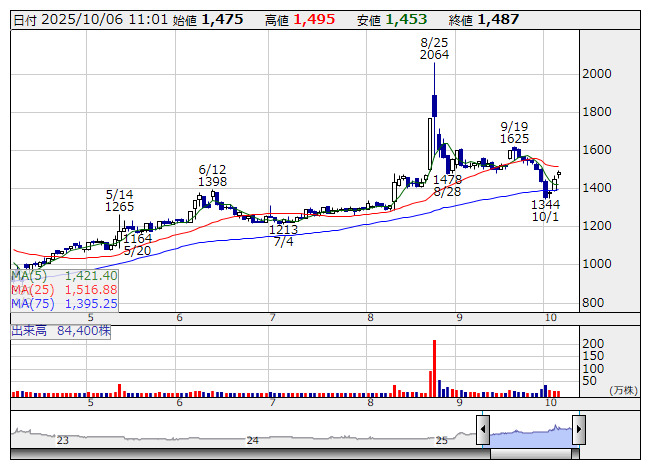The width and height of the screenshot is (653, 470).
Task: Click the tallest red volume bar
Action: 434,368
